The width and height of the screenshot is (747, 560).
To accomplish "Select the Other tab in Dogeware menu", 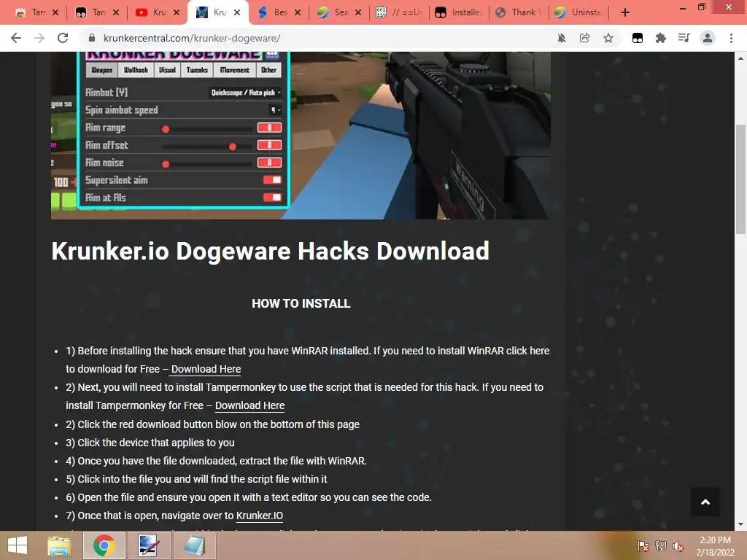I will [268, 70].
